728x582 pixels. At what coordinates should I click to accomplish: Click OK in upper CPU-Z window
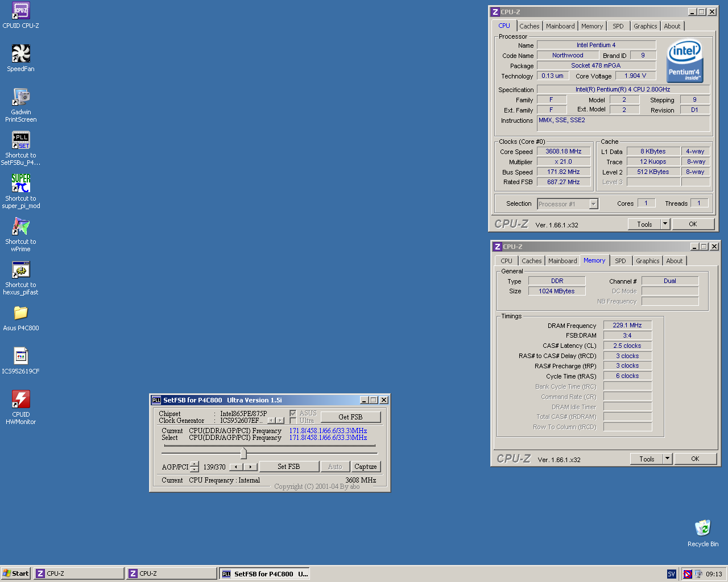click(693, 224)
